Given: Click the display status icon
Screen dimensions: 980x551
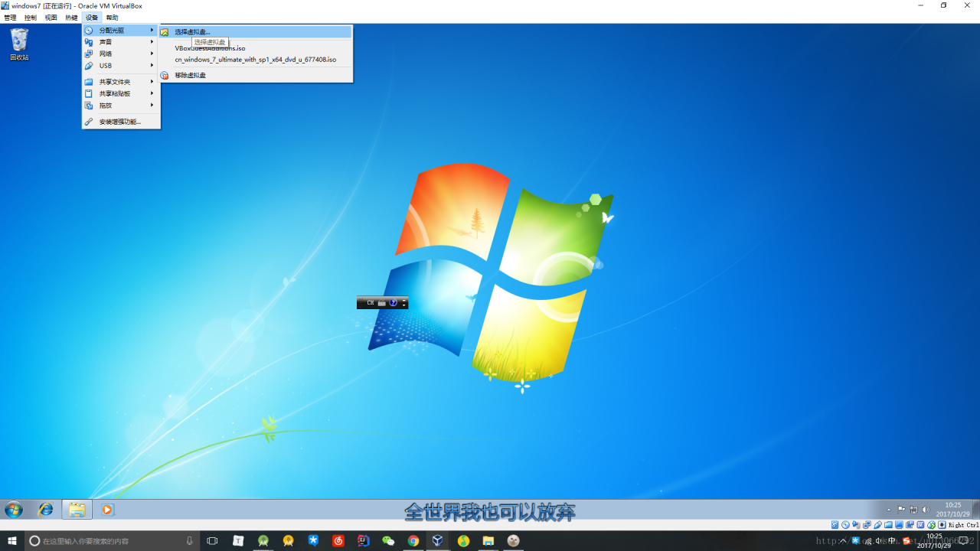Looking at the screenshot, I should [899, 525].
